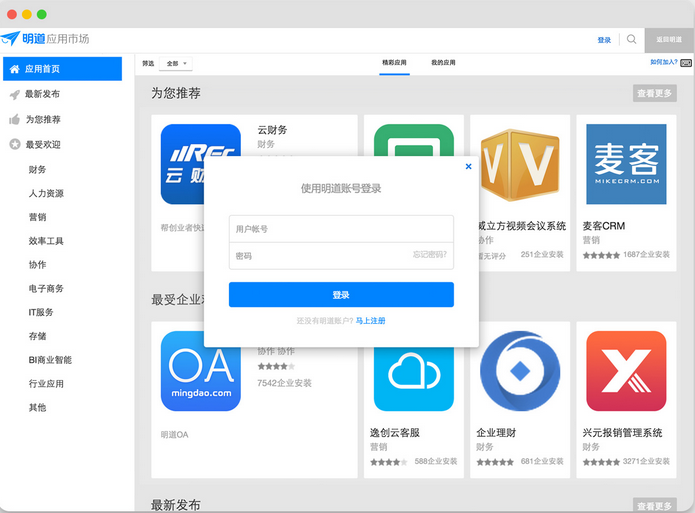This screenshot has height=513, width=695.
Task: Open the 如何加入? link
Action: (x=664, y=62)
